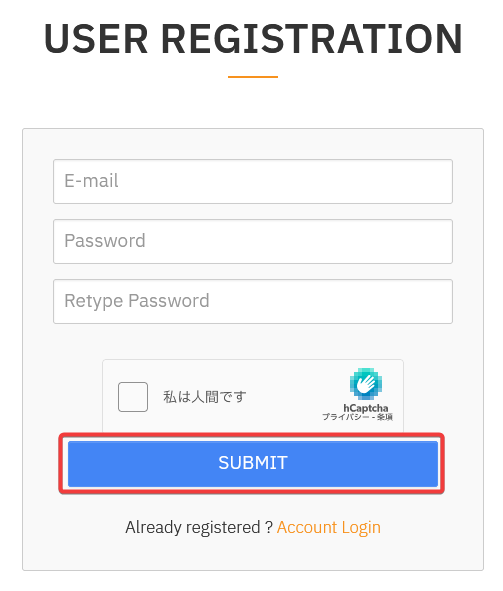The height and width of the screenshot is (591, 503).
Task: Tick the hCaptcha human verification checkbox
Action: tap(133, 397)
